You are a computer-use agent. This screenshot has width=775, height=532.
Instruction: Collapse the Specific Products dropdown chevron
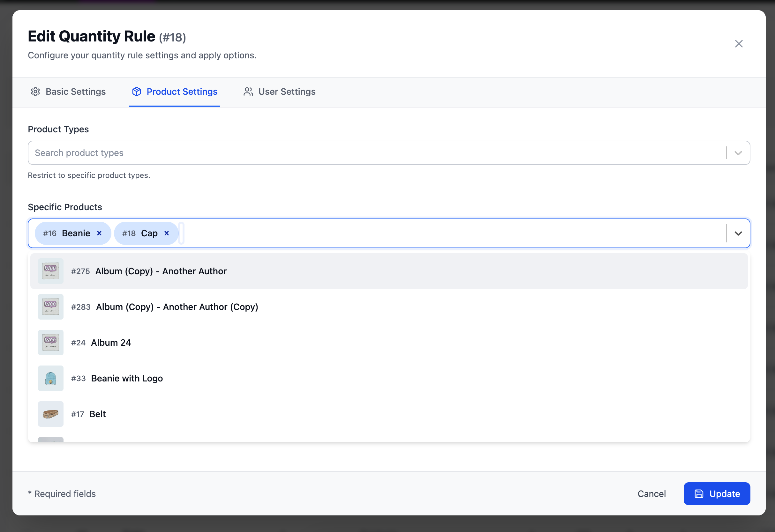tap(738, 233)
